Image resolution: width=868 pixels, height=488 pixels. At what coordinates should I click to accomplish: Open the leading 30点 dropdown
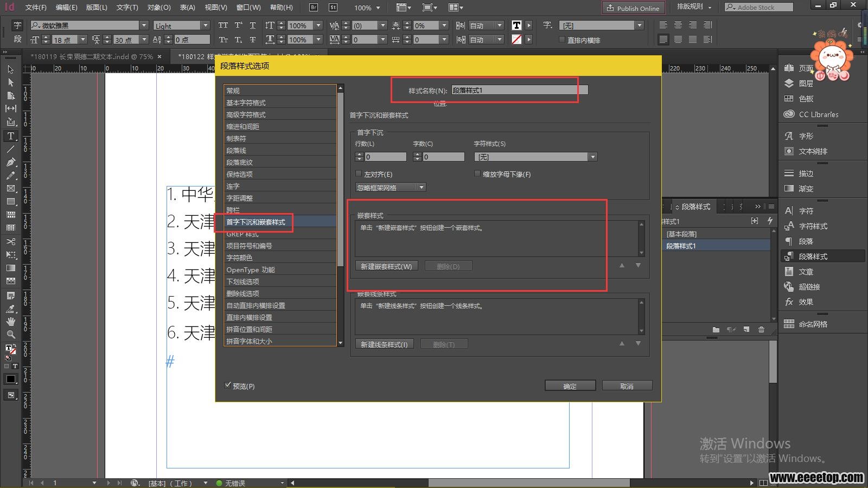(x=144, y=40)
